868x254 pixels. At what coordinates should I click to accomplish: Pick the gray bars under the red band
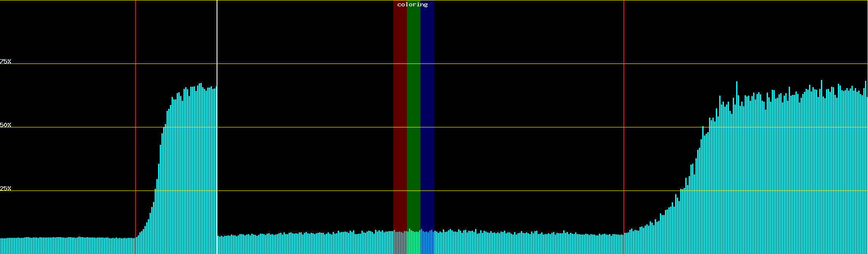[x=400, y=243]
